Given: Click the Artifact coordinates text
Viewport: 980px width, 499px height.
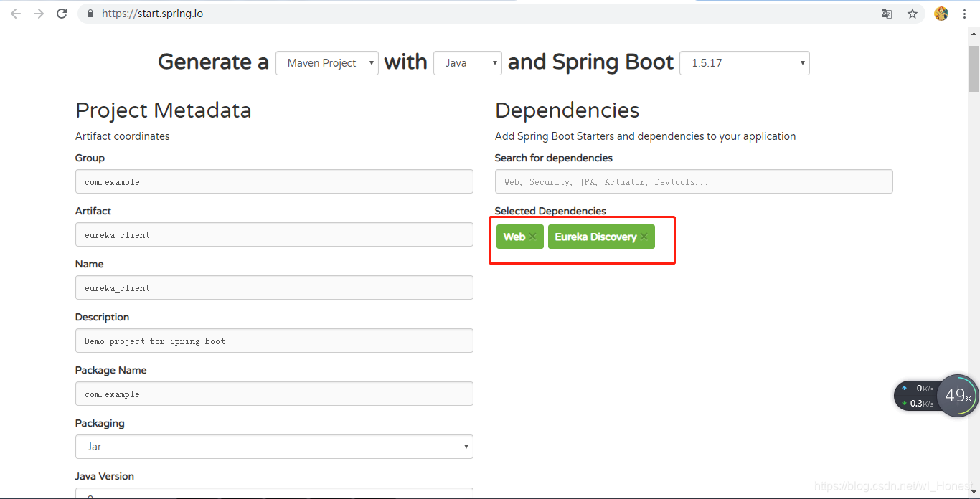Looking at the screenshot, I should tap(123, 136).
